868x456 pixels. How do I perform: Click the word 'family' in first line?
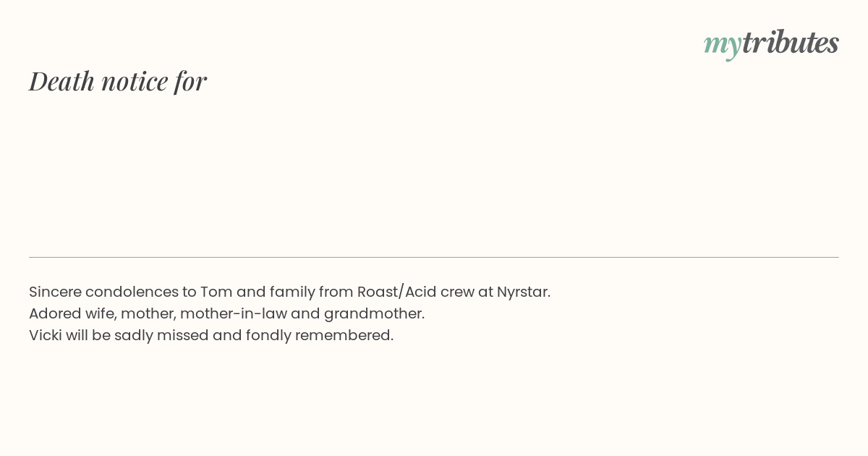pyautogui.click(x=292, y=292)
